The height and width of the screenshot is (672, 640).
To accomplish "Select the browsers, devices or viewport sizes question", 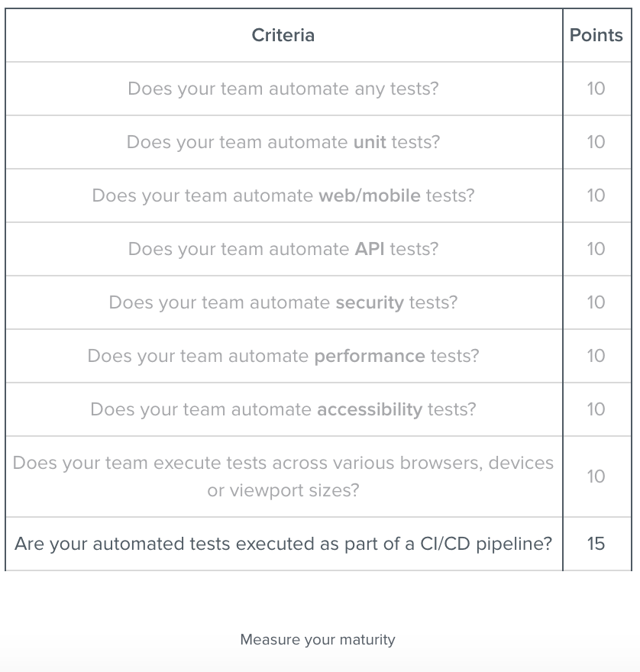I will click(283, 477).
